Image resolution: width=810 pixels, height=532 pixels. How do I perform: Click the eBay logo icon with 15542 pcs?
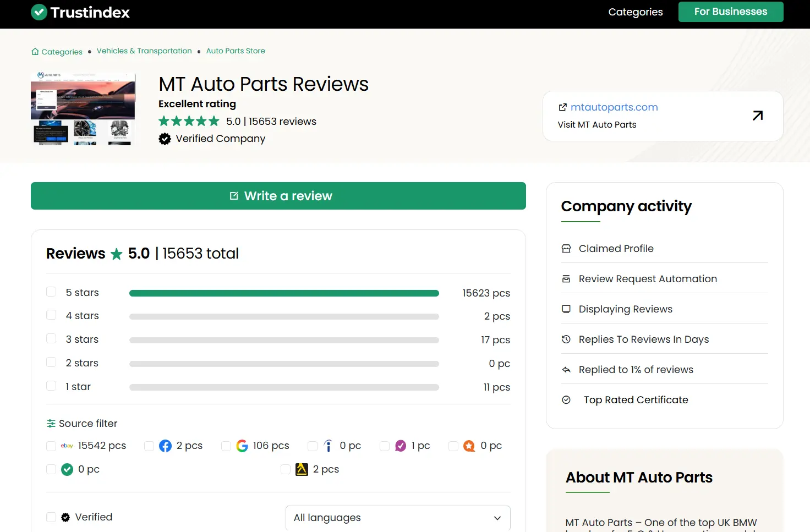[67, 446]
